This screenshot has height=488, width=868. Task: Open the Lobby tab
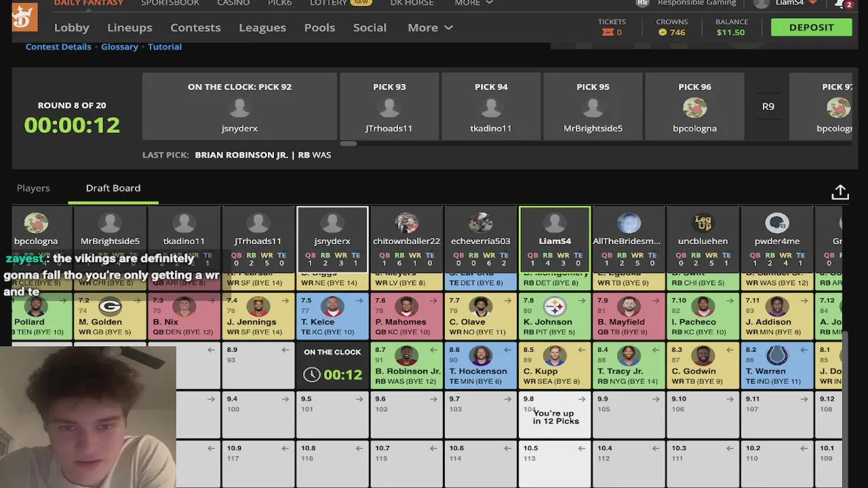71,28
